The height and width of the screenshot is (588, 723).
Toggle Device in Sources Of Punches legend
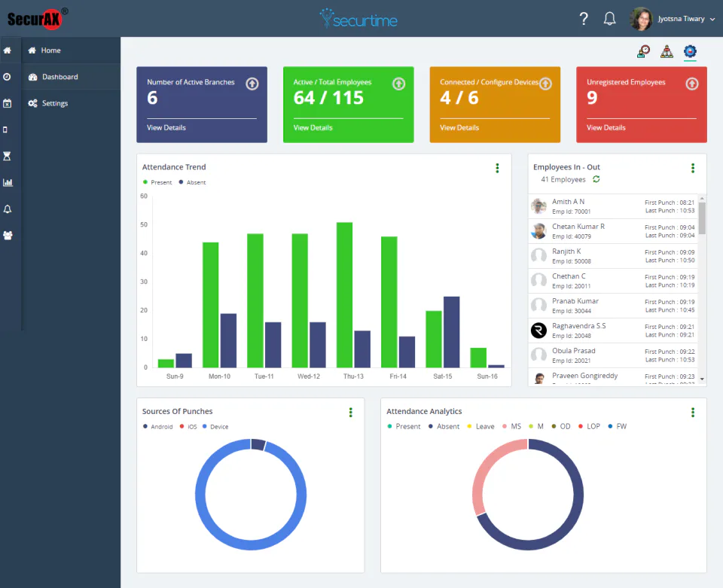click(215, 427)
